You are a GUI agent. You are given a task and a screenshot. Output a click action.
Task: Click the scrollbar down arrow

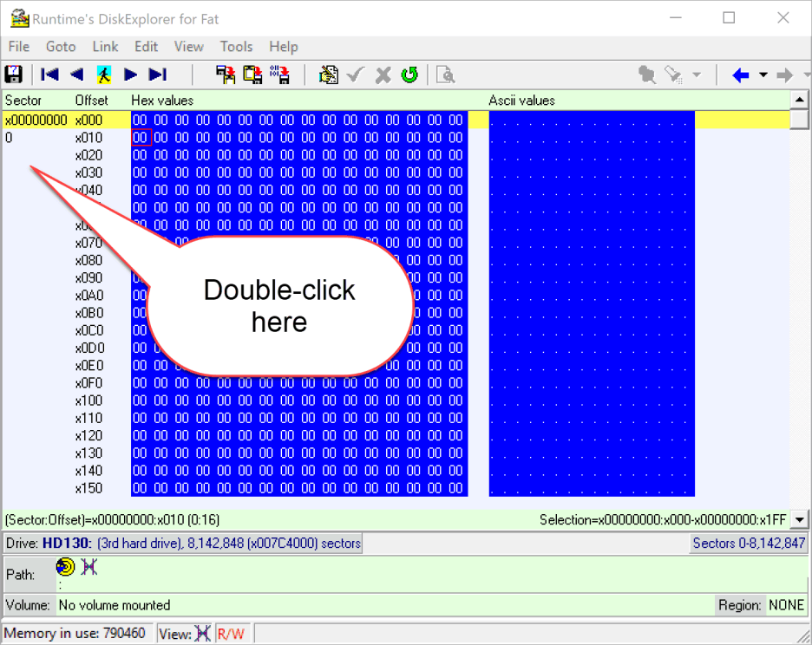[800, 520]
